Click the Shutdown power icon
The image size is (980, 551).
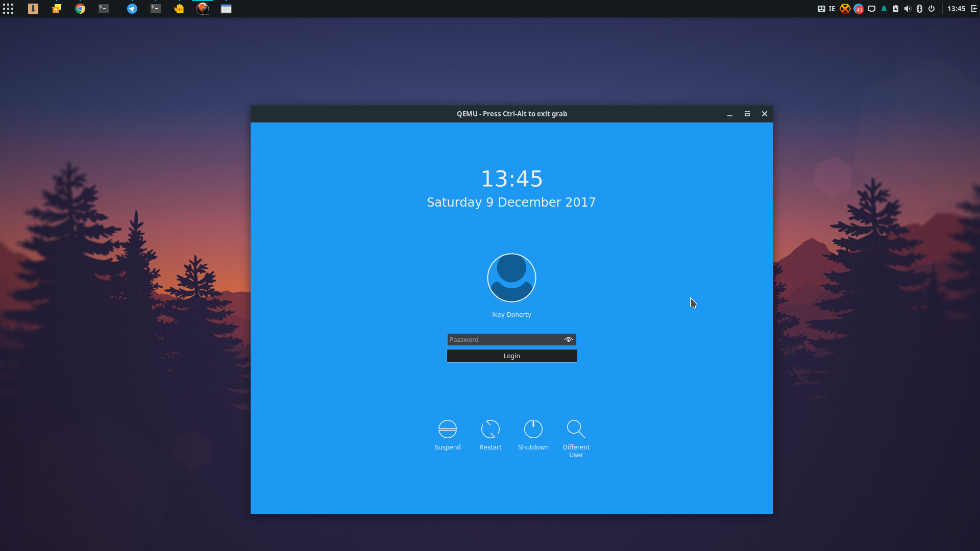tap(533, 429)
